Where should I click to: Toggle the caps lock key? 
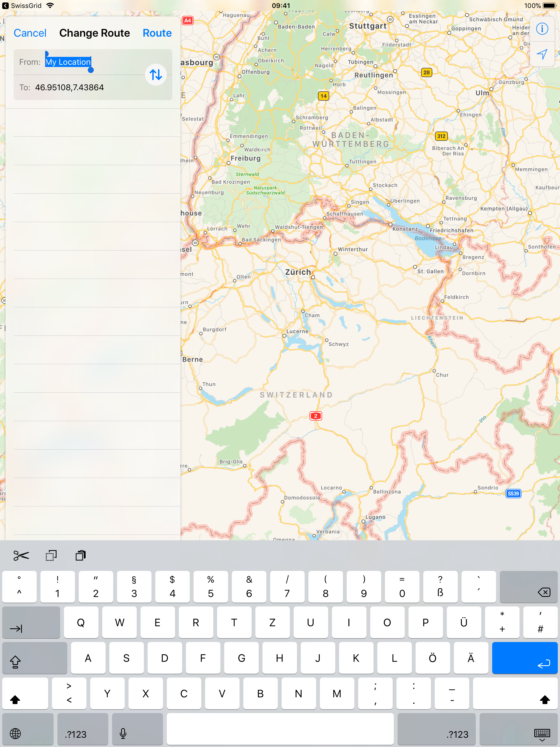tap(34, 658)
